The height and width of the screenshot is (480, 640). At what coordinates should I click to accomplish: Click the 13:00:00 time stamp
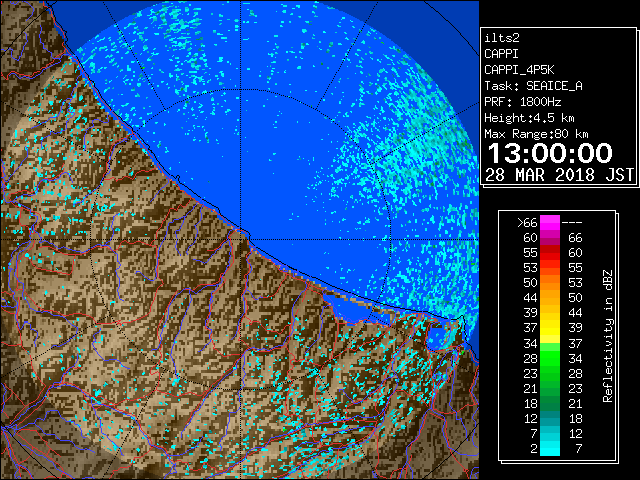(x=550, y=153)
